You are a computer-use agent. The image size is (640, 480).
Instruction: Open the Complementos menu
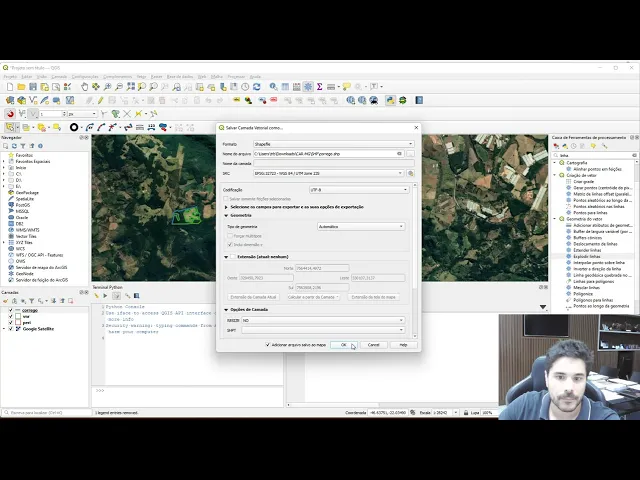click(x=118, y=77)
